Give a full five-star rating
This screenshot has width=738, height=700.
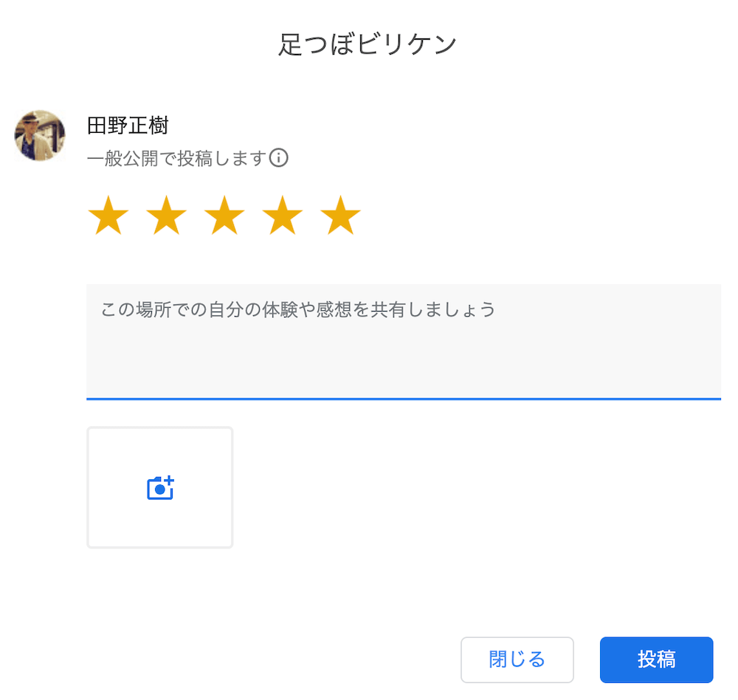[340, 216]
